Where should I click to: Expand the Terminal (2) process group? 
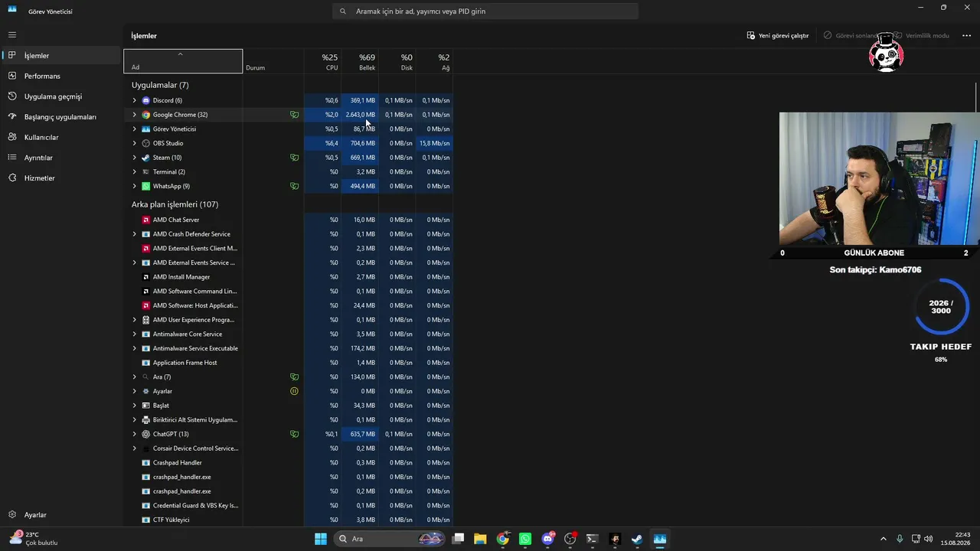[x=134, y=172]
